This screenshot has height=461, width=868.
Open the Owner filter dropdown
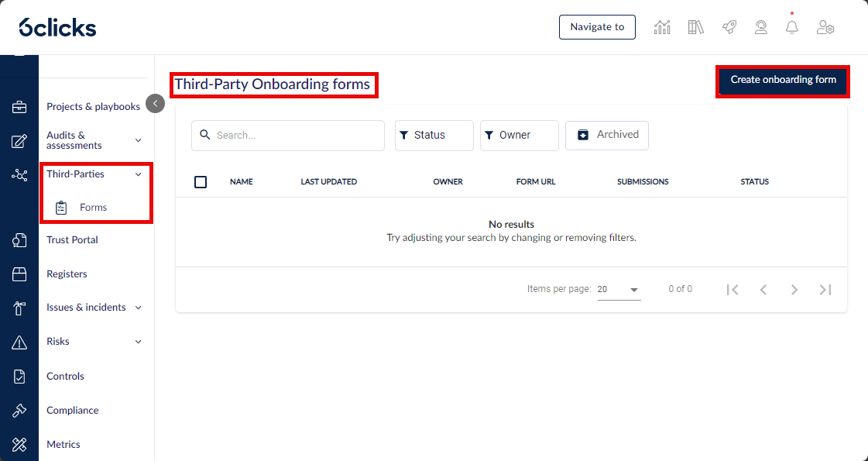click(520, 135)
